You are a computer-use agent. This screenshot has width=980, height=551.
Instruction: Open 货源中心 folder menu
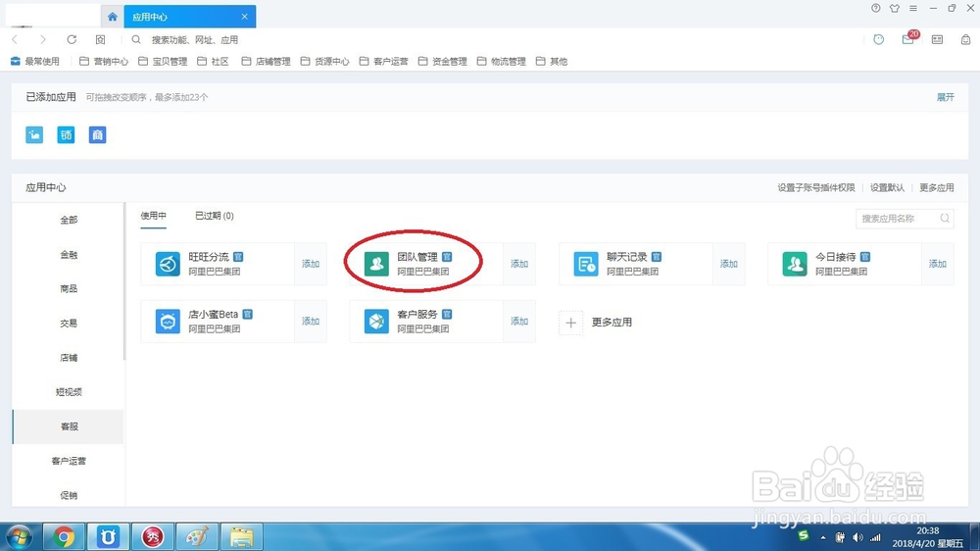[x=324, y=62]
